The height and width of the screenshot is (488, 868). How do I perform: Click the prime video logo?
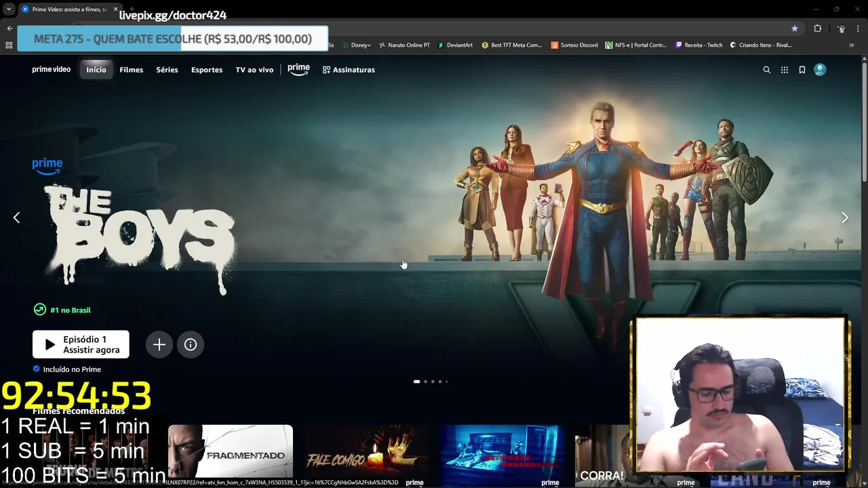click(x=52, y=70)
